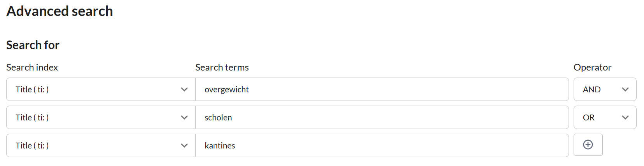This screenshot has width=644, height=166.
Task: Click chevron arrow of first Title index dropdown
Action: (x=184, y=89)
